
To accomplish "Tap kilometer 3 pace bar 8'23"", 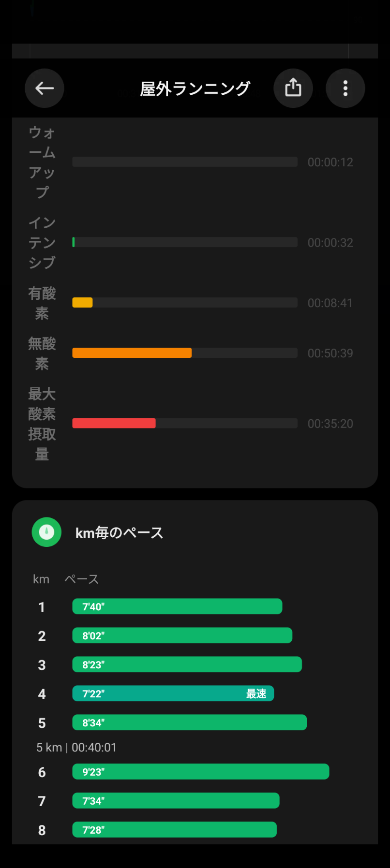I will pos(187,664).
